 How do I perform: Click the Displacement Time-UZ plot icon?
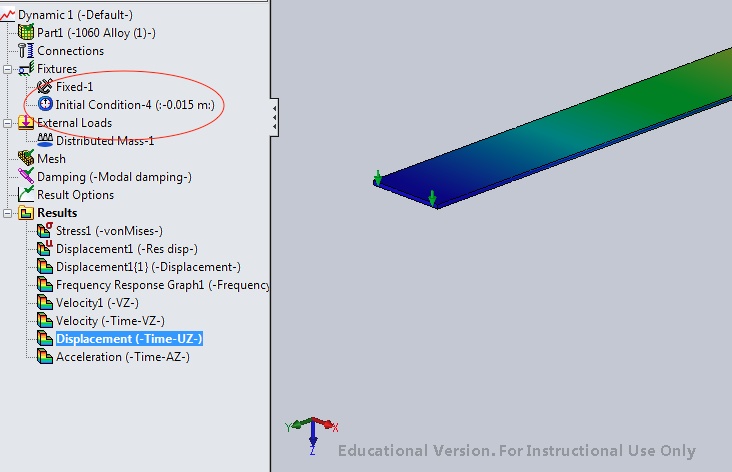click(x=45, y=338)
